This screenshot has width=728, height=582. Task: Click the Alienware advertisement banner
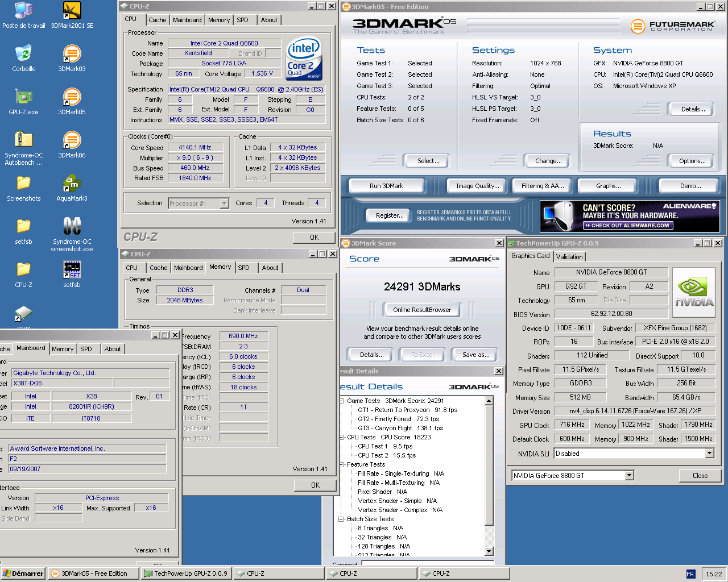(630, 216)
